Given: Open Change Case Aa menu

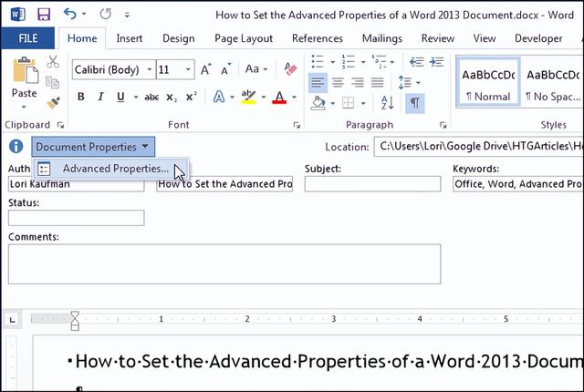Looking at the screenshot, I should [x=256, y=68].
